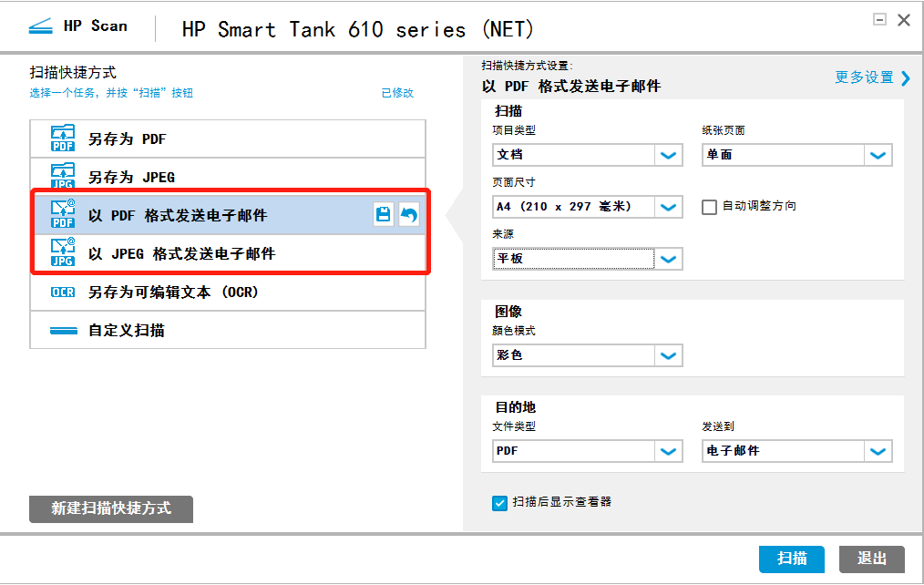Open the 纸张页面 dropdown showing 单面
This screenshot has width=924, height=585.
pos(796,155)
